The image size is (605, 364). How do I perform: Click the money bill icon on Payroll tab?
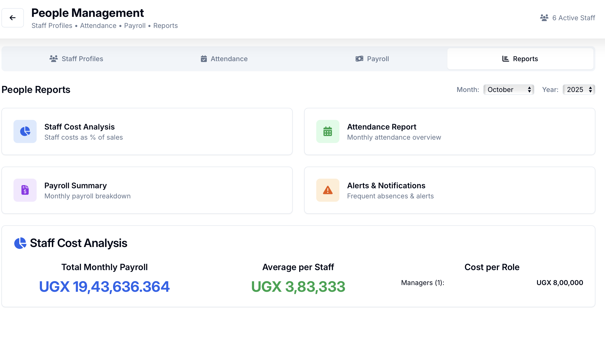click(359, 59)
